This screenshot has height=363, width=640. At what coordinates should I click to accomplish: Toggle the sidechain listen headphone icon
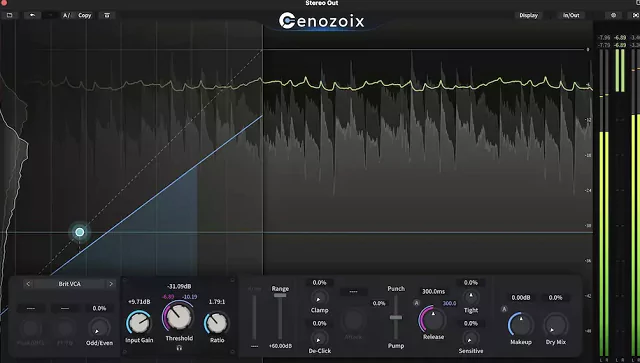click(x=179, y=348)
